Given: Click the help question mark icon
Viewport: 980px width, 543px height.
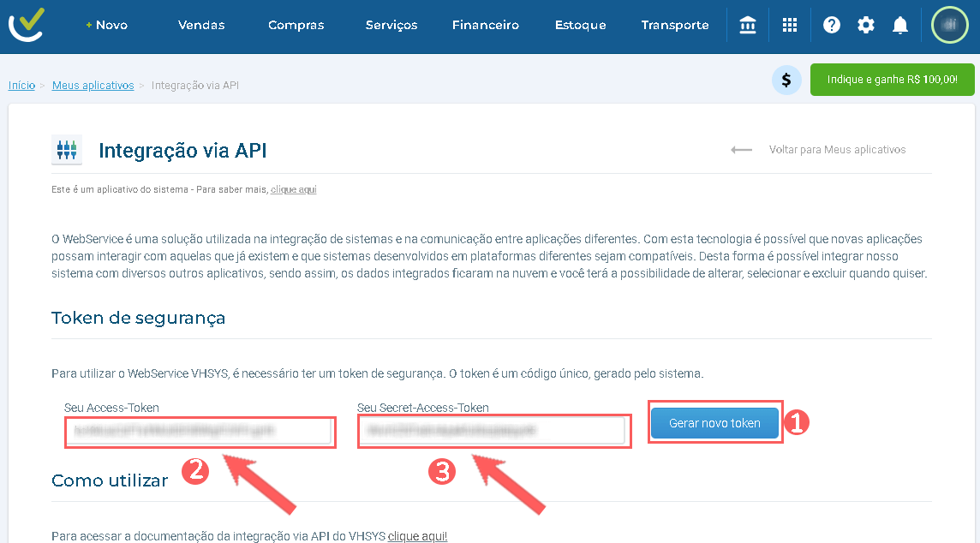Looking at the screenshot, I should (832, 26).
